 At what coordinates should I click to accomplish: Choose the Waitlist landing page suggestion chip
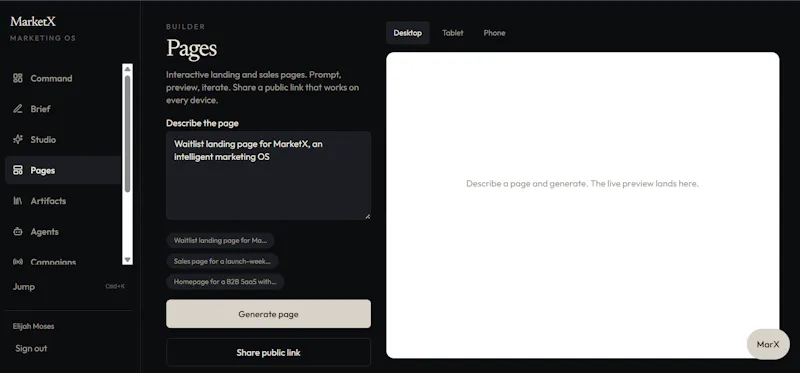pyautogui.click(x=220, y=240)
